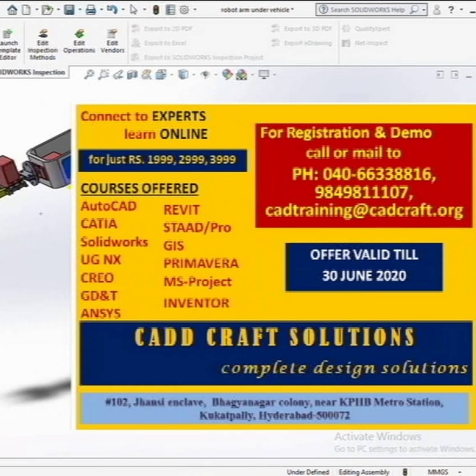Toggle Section View in the view toolbar
This screenshot has height=476, width=476.
pyautogui.click(x=132, y=75)
